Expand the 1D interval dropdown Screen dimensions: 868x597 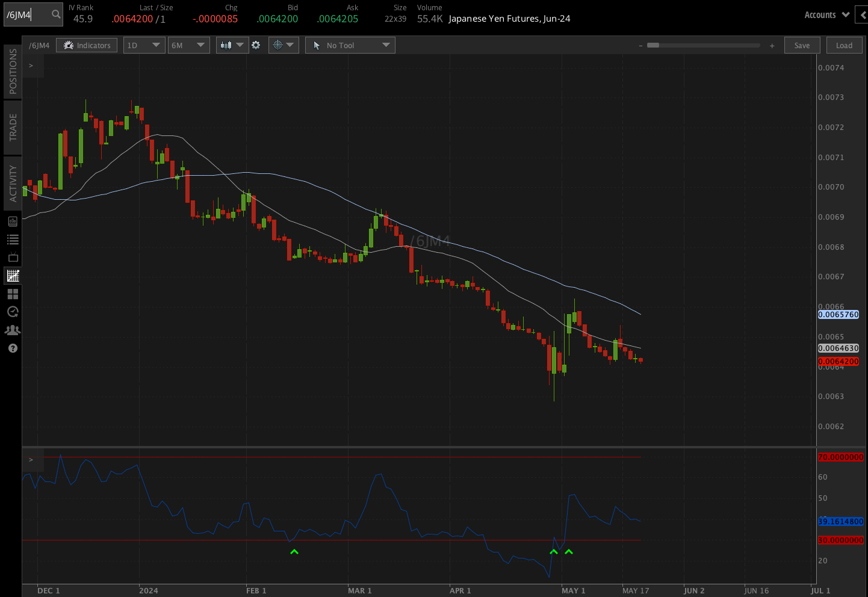click(144, 45)
